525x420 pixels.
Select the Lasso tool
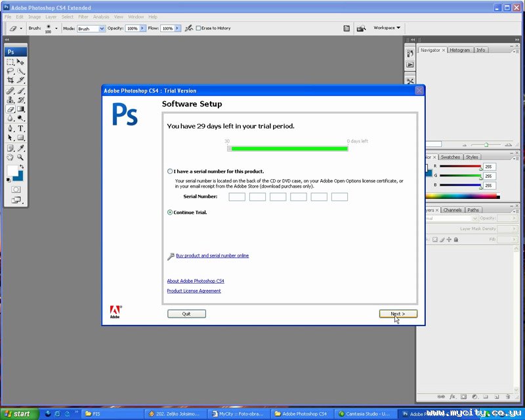click(x=10, y=71)
